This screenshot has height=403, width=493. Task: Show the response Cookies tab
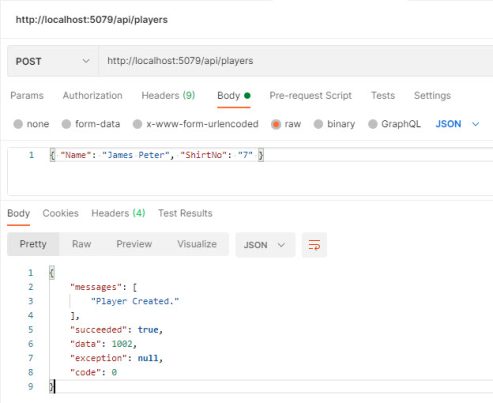coord(61,213)
